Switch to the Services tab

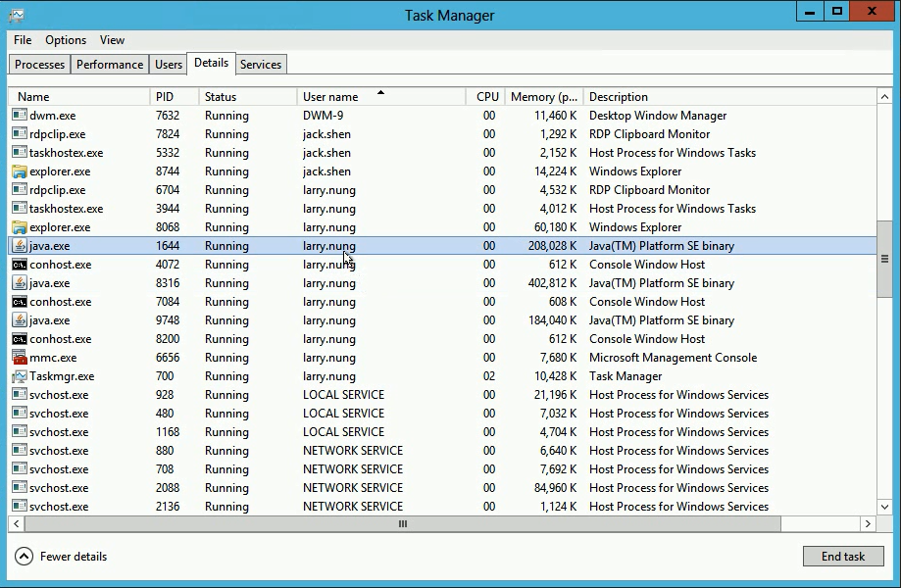tap(261, 65)
